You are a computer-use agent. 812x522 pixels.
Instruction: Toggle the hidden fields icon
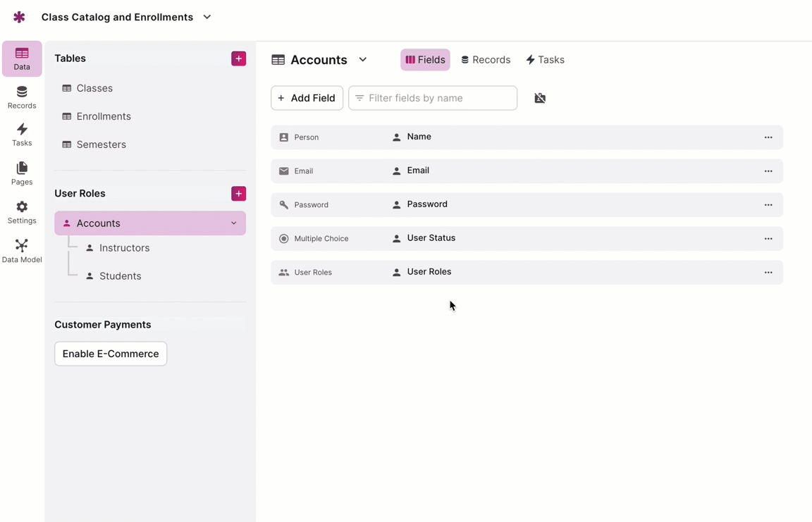540,98
